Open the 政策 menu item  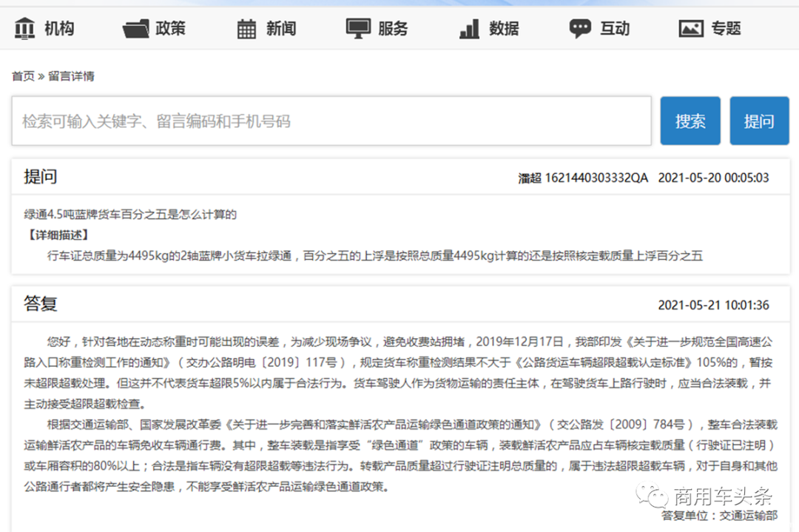(170, 29)
